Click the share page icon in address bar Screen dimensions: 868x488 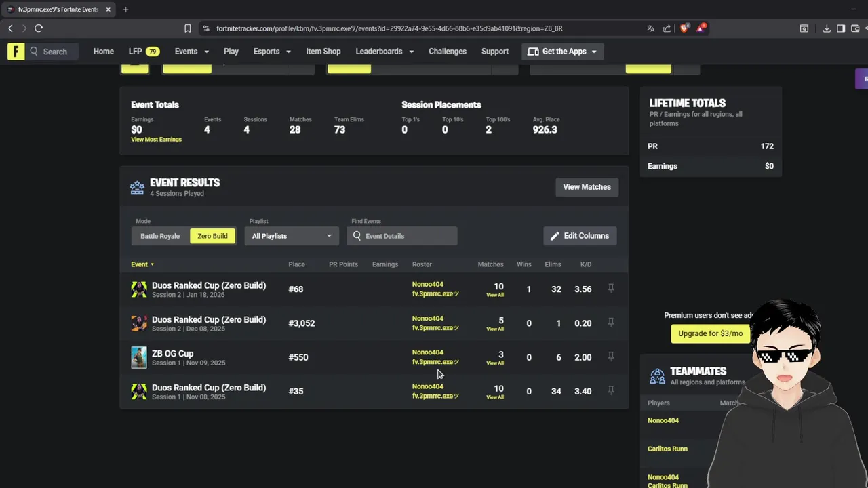coord(667,28)
